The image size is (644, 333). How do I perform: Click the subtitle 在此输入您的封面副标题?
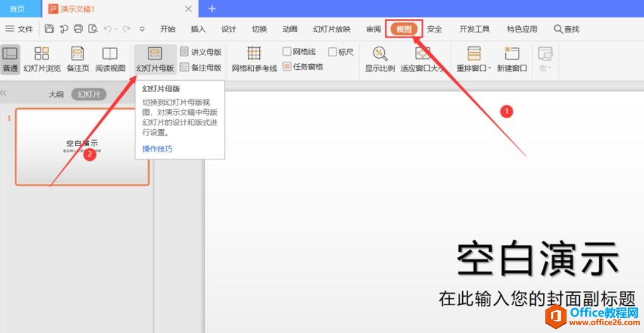pyautogui.click(x=537, y=299)
